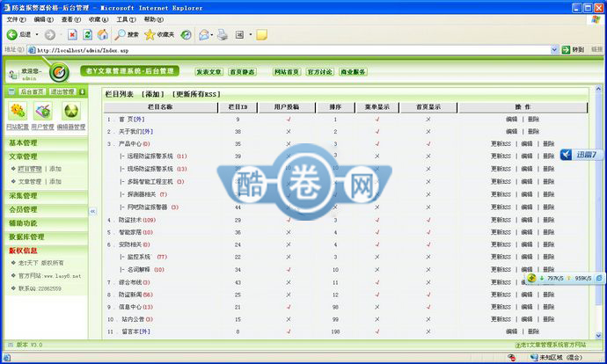This screenshot has width=607, height=364.
Task: Toggle 用户投稿 check for 留言本 row
Action: coord(289,331)
